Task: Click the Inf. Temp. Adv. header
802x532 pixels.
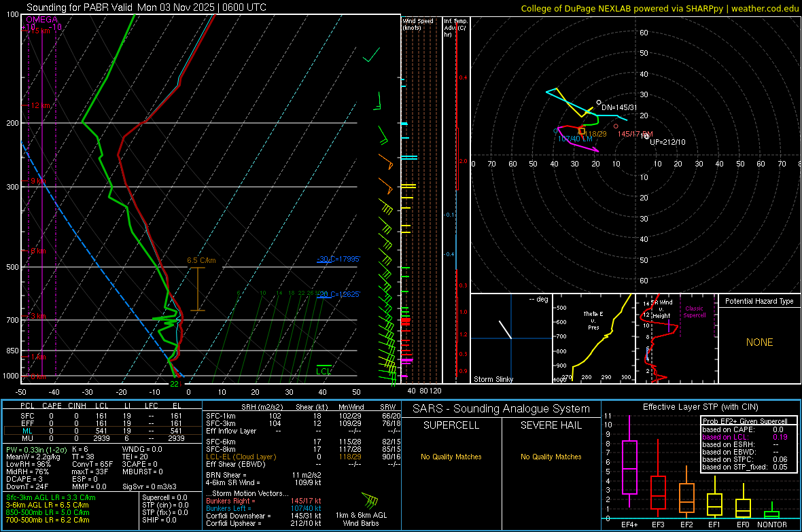Action: 455,28
